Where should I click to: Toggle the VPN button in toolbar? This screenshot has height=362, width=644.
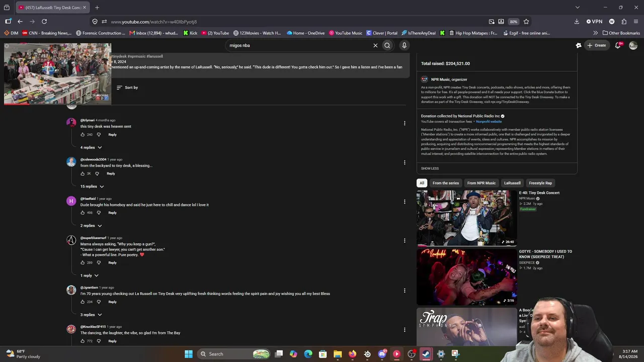coord(595,22)
